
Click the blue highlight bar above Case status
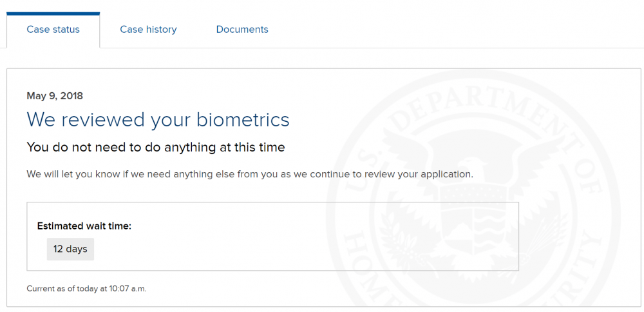coord(53,14)
